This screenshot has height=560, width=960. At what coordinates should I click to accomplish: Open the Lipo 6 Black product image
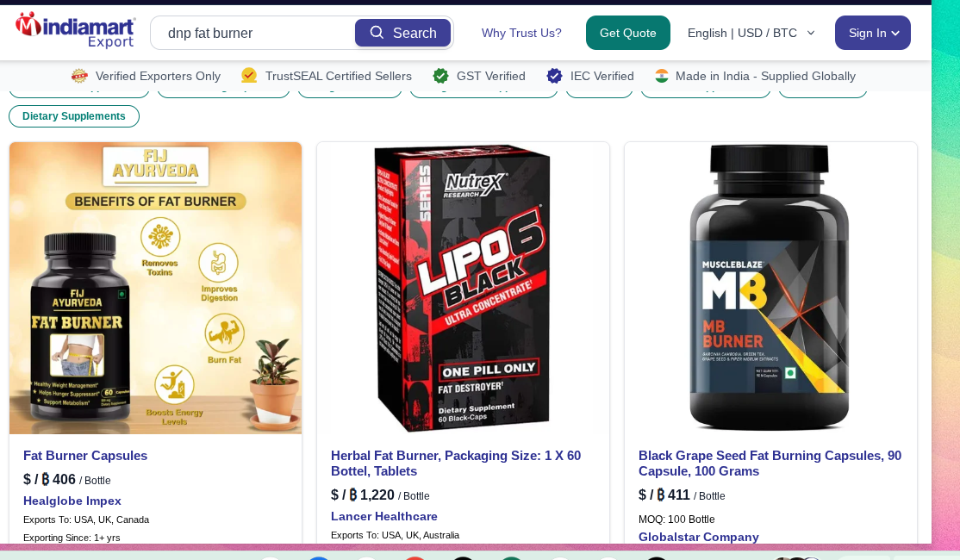click(x=463, y=289)
